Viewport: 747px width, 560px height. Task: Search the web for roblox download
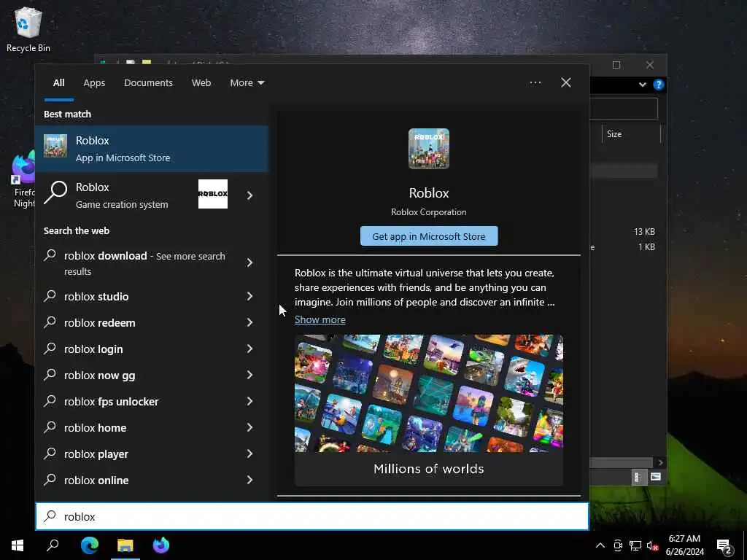(138, 262)
